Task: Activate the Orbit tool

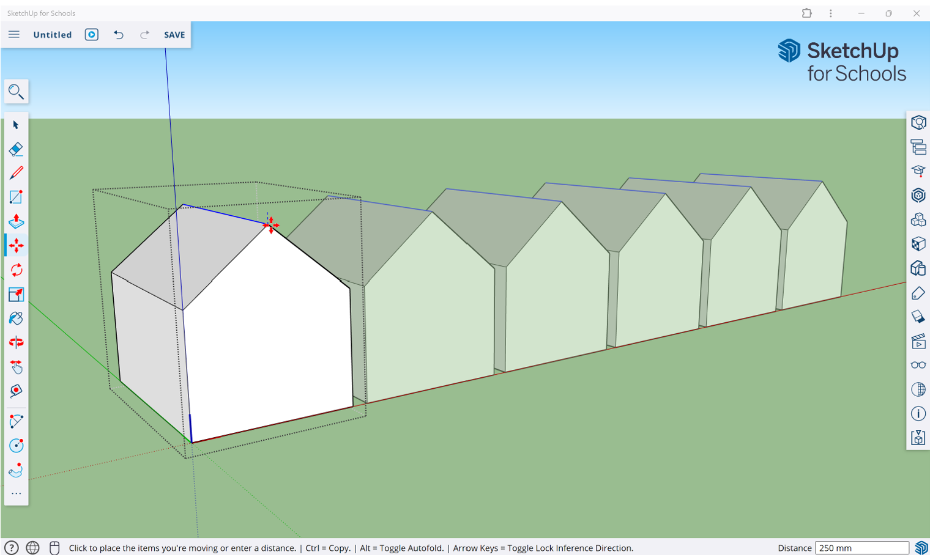Action: point(16,342)
